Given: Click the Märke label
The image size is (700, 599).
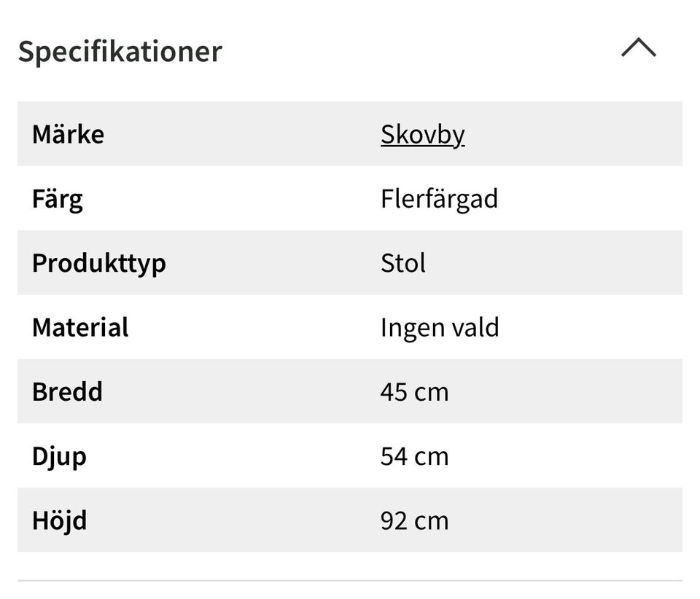Looking at the screenshot, I should coord(68,134).
